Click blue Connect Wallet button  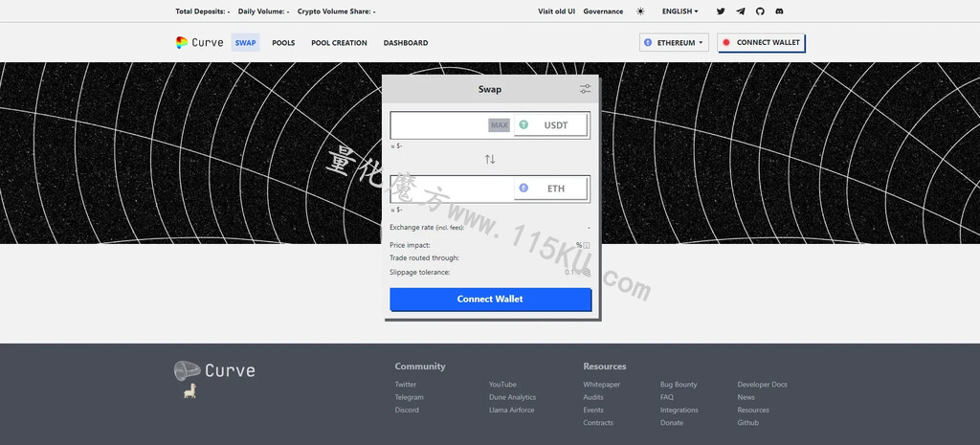click(x=490, y=299)
